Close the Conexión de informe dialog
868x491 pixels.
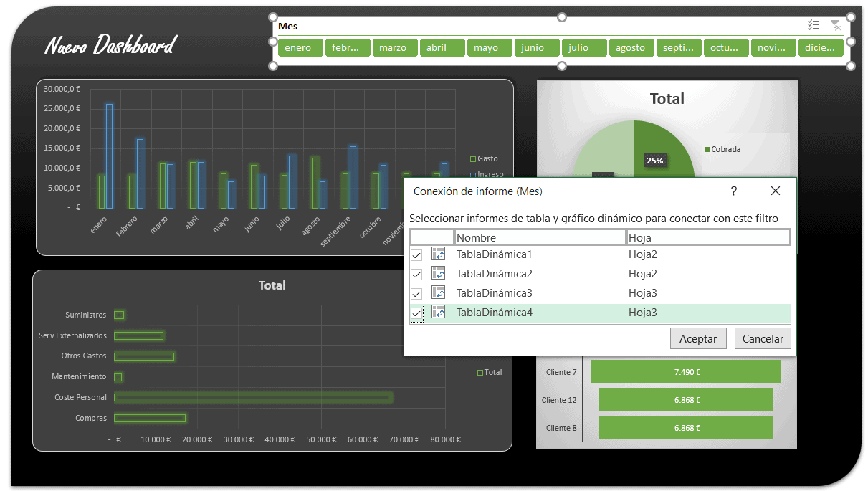tap(776, 191)
